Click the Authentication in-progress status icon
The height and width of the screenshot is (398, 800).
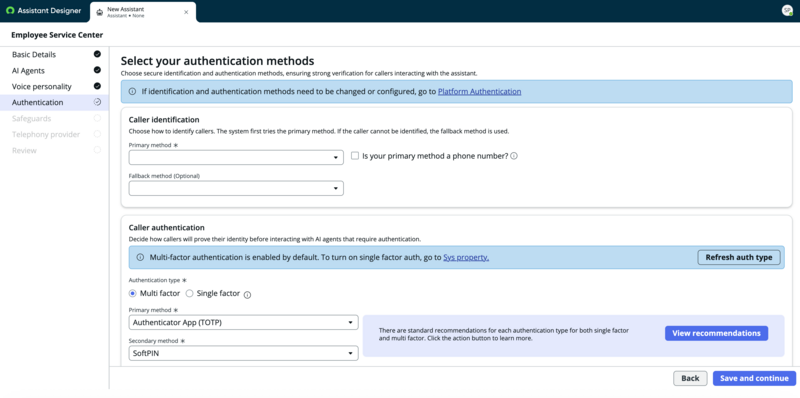point(97,102)
